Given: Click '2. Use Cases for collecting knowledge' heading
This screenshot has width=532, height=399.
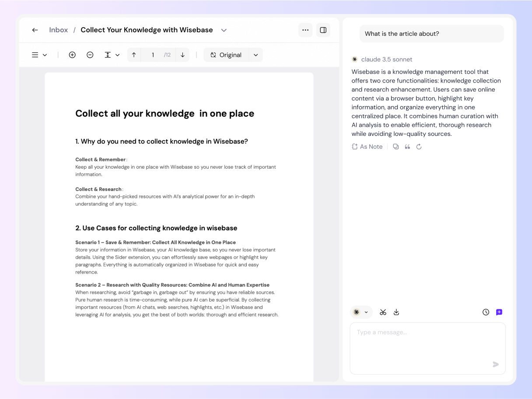Looking at the screenshot, I should coord(156,228).
